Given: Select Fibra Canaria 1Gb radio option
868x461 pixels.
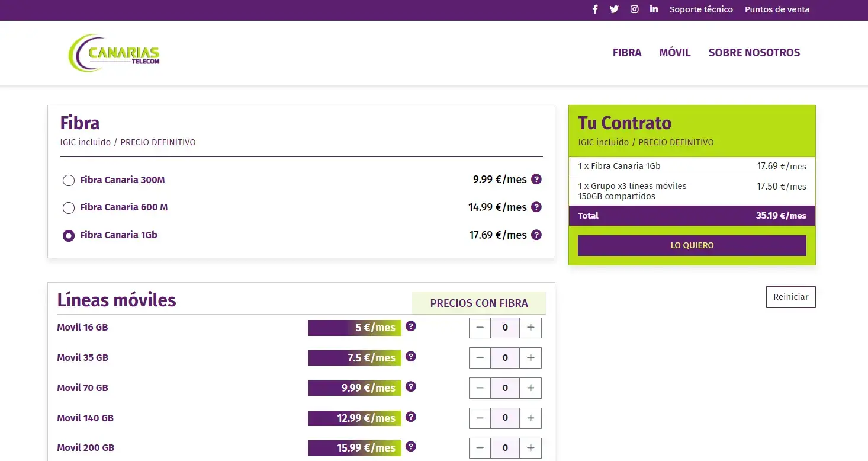Looking at the screenshot, I should (x=69, y=236).
